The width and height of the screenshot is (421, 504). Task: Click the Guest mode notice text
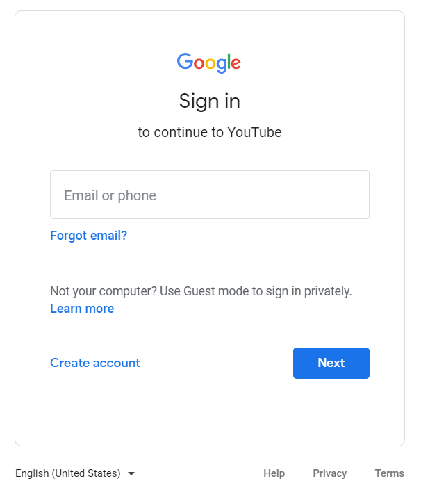pyautogui.click(x=201, y=291)
